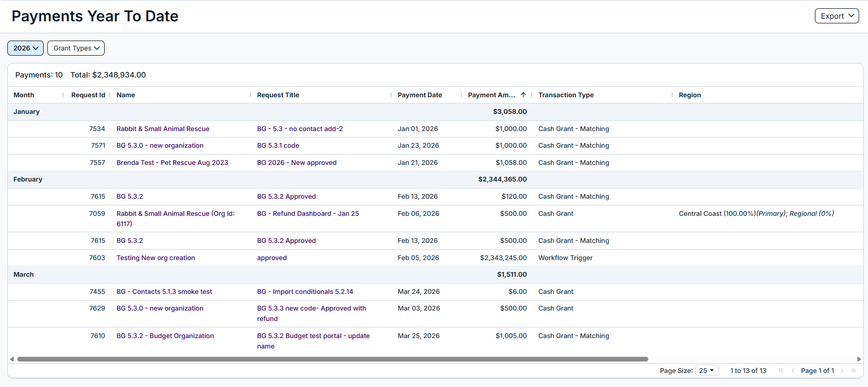Click the $2,343,245.00 payment amount cell
This screenshot has width=868, height=387.
coord(504,257)
